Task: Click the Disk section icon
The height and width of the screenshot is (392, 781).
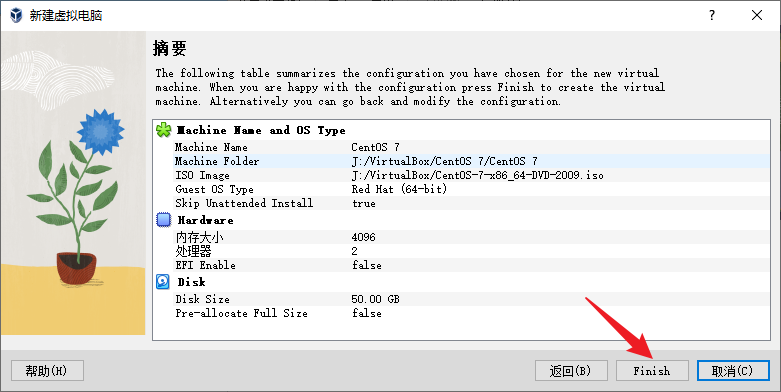Action: pyautogui.click(x=163, y=281)
